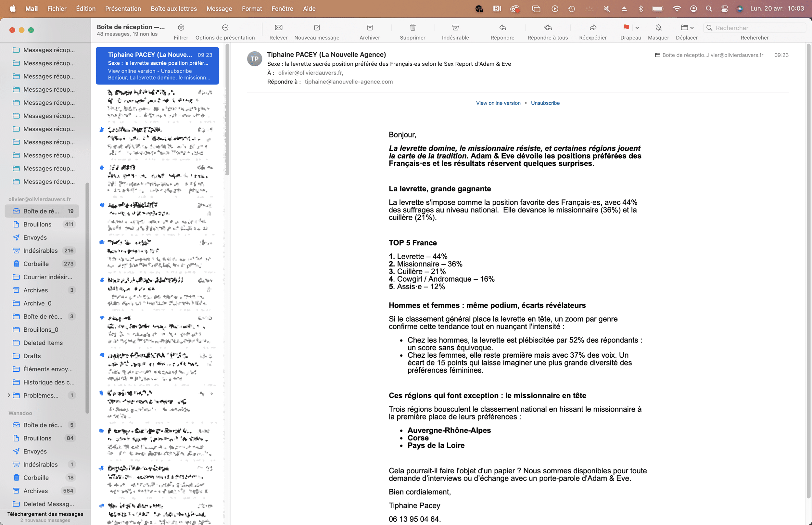Click the View online version link

(x=498, y=103)
